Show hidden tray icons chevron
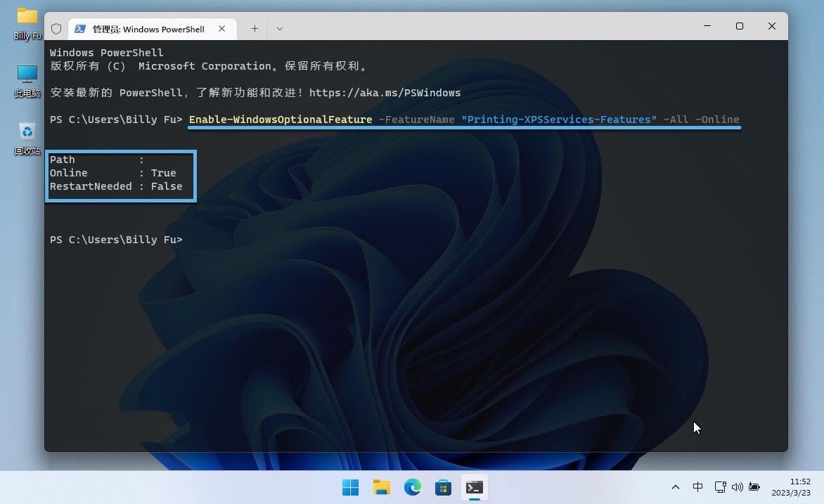 tap(676, 487)
